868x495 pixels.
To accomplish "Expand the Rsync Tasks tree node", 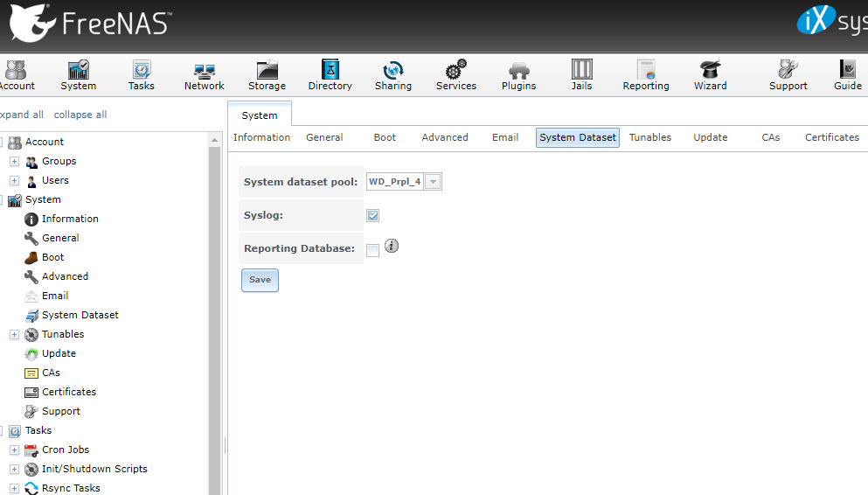I will [x=14, y=489].
